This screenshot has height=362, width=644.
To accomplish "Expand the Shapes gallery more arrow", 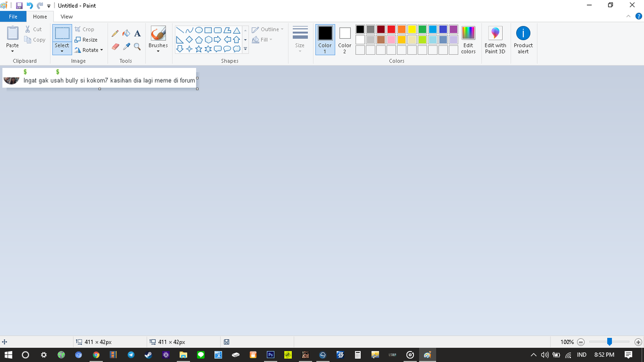I will point(246,49).
